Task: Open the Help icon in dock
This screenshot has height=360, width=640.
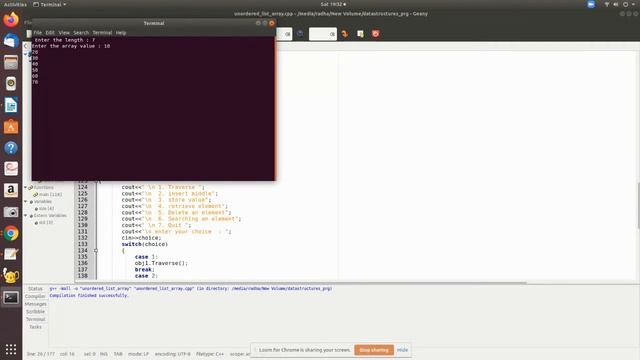Action: [x=11, y=148]
